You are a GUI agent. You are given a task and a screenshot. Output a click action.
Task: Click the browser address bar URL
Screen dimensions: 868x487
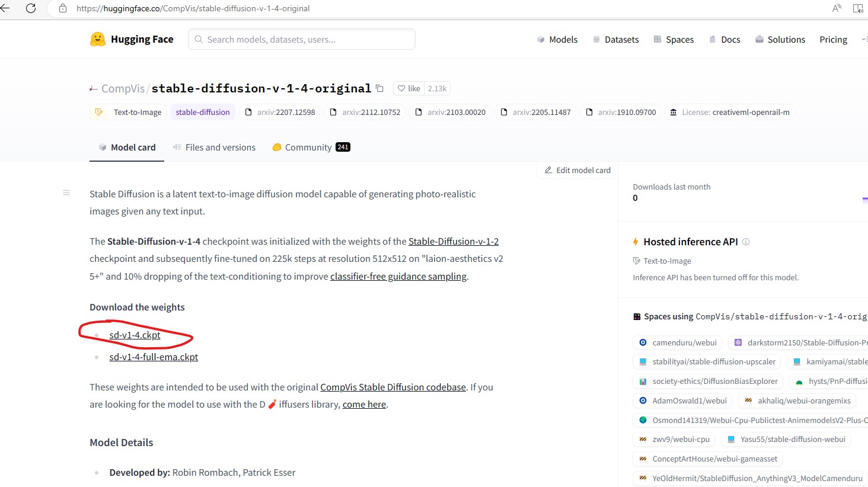[x=193, y=8]
